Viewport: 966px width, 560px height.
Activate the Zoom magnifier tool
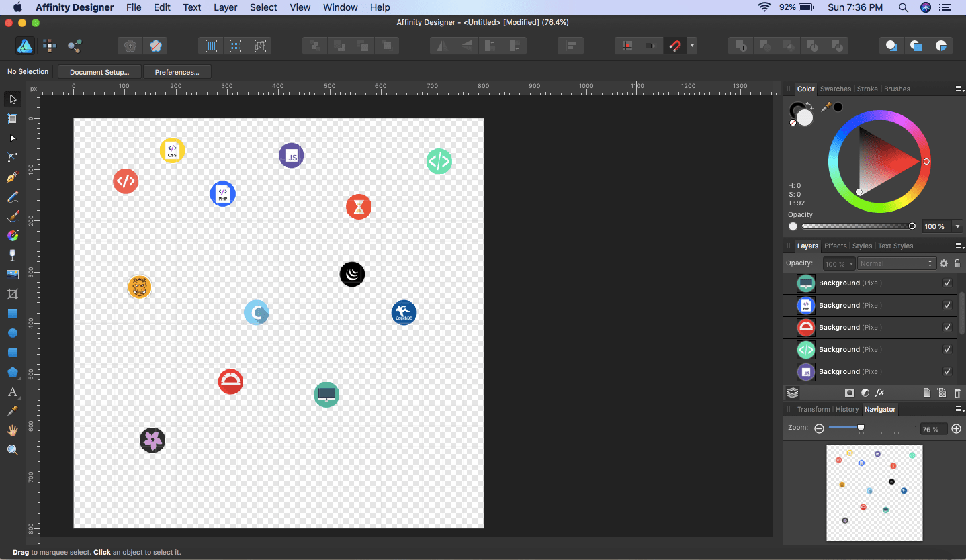click(12, 450)
